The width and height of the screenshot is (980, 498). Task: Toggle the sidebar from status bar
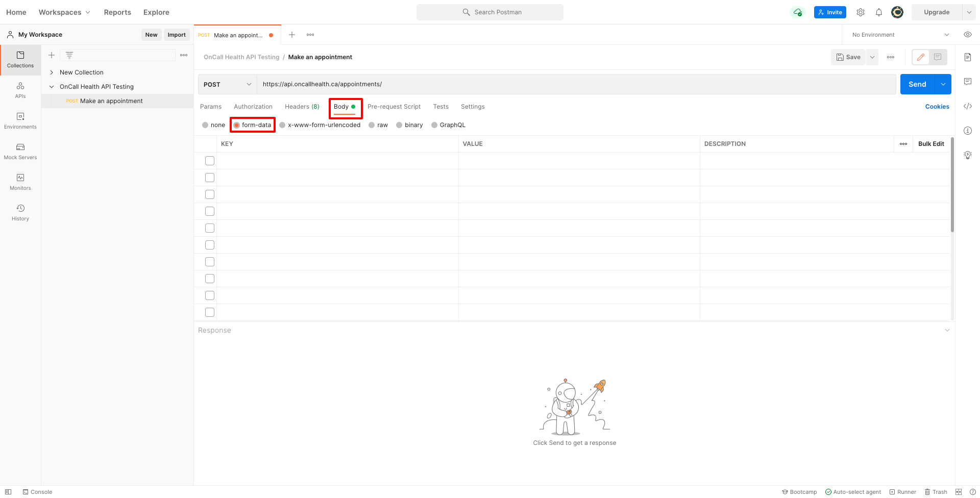tap(8, 492)
